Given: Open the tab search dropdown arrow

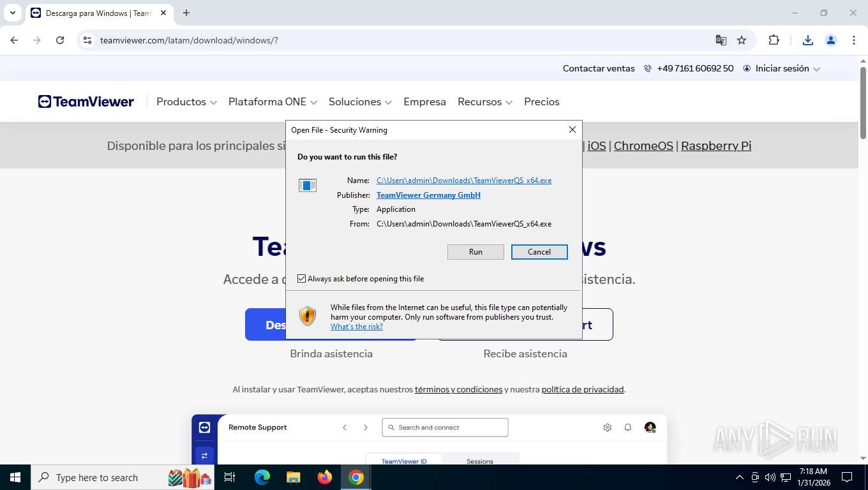Looking at the screenshot, I should pyautogui.click(x=12, y=13).
